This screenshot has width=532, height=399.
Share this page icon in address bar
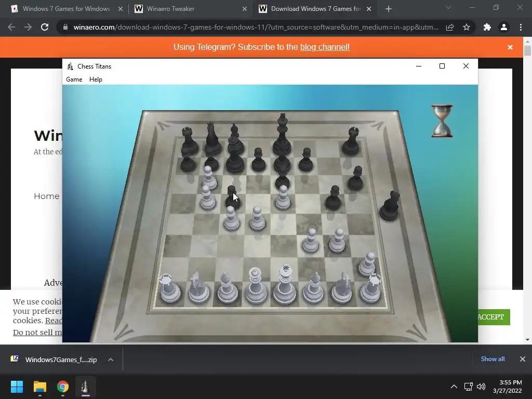(450, 27)
